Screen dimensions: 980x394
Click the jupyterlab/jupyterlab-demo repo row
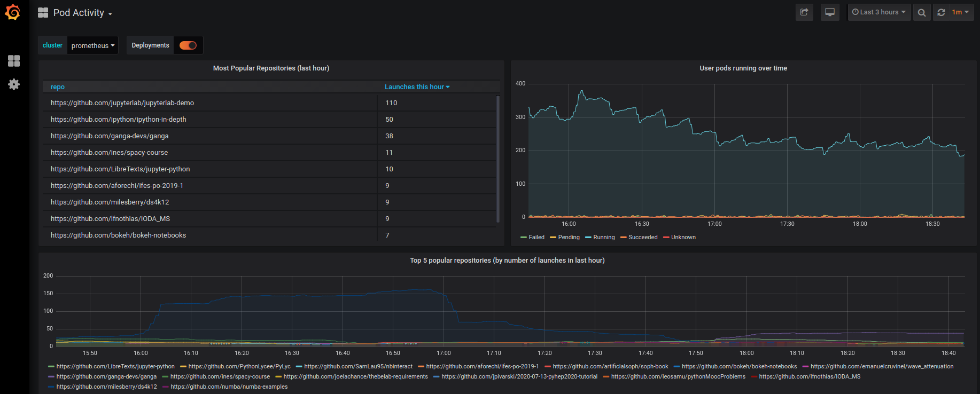269,103
